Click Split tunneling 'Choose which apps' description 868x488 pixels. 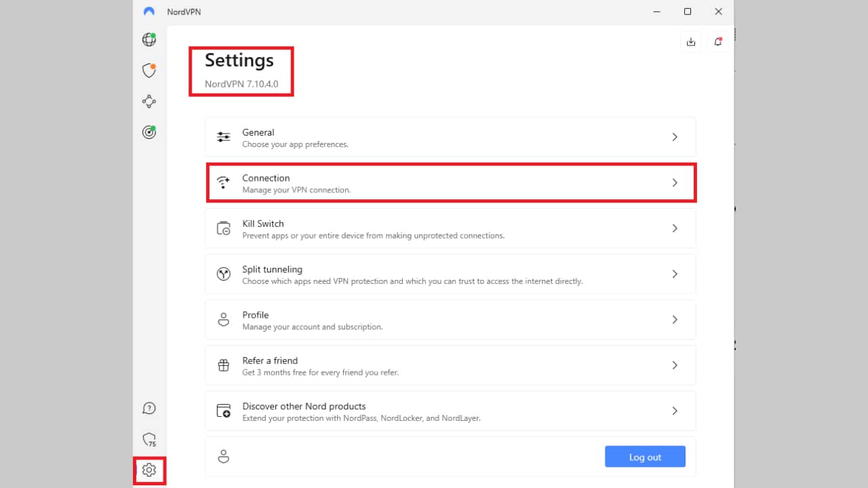[412, 281]
